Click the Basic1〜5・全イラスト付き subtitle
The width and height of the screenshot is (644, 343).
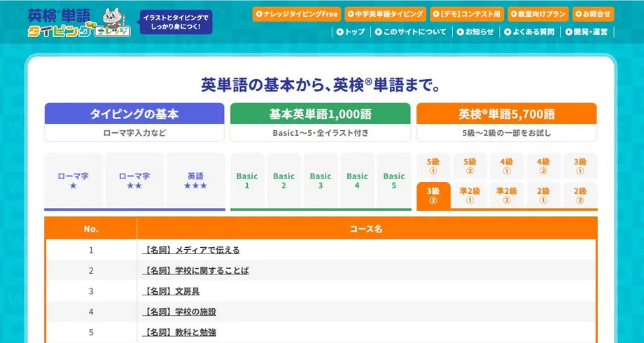(x=321, y=133)
